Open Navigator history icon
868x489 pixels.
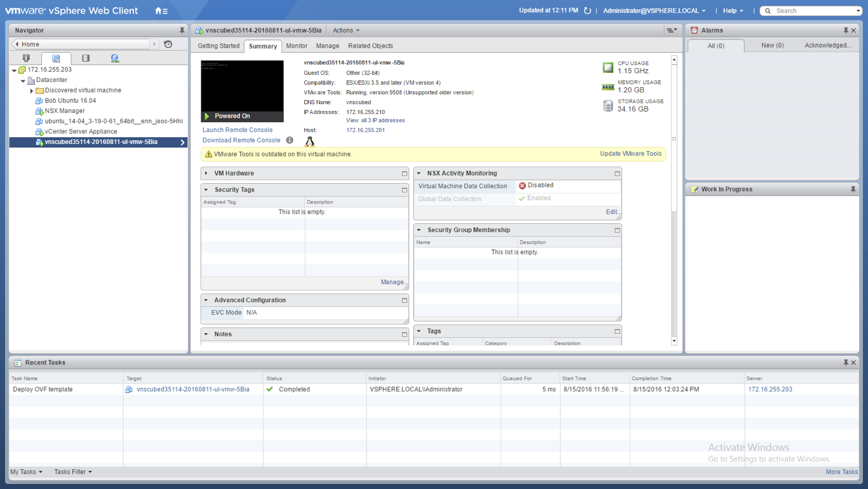pyautogui.click(x=168, y=44)
